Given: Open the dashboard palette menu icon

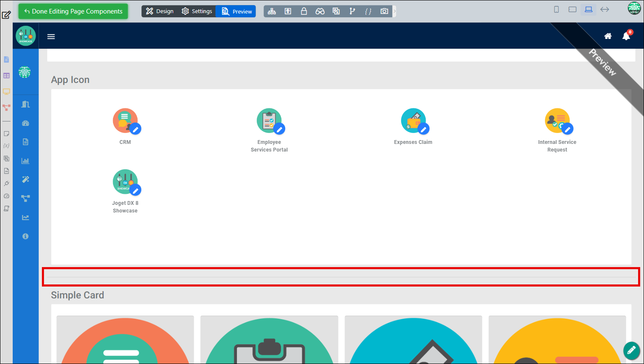Looking at the screenshot, I should point(25,123).
